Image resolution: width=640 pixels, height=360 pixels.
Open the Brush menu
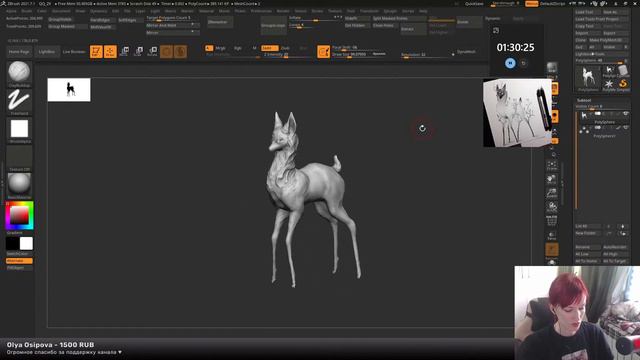27,11
